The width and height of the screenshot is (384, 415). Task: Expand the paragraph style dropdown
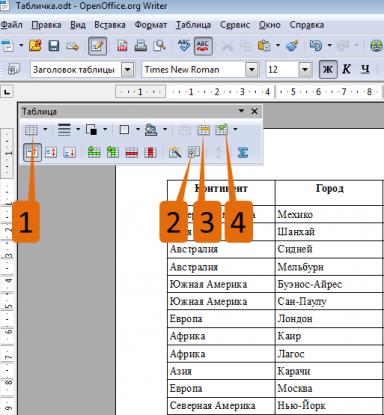click(127, 70)
